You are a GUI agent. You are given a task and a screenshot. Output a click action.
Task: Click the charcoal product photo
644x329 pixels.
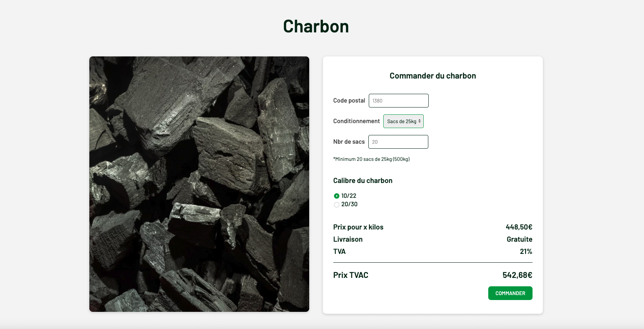coord(199,184)
